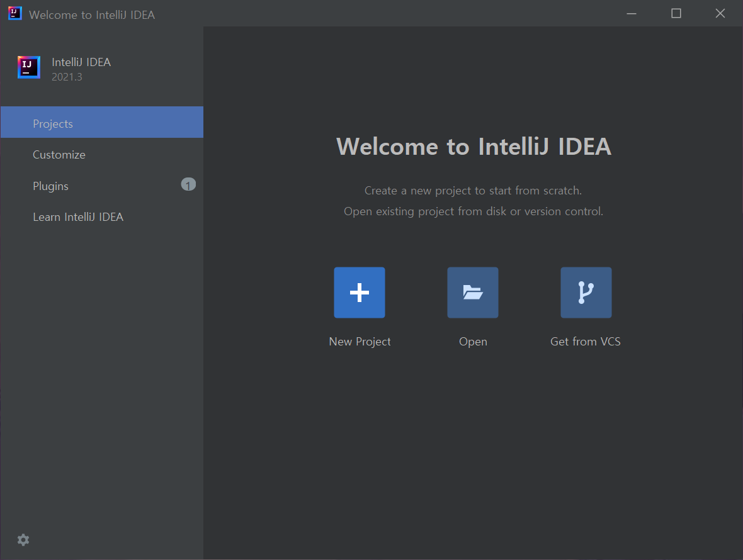Maximize the welcome window
The height and width of the screenshot is (560, 743).
(x=676, y=14)
